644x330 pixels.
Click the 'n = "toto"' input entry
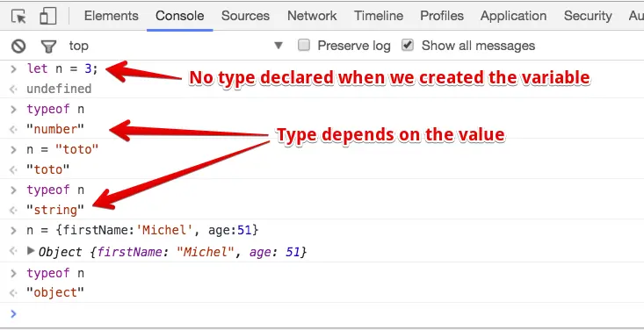coord(62,149)
